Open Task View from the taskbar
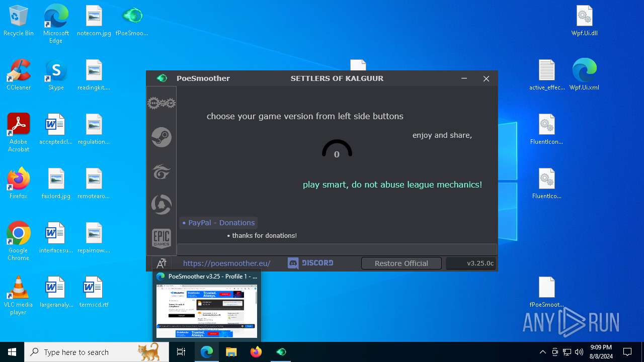The height and width of the screenshot is (362, 644). tap(181, 352)
